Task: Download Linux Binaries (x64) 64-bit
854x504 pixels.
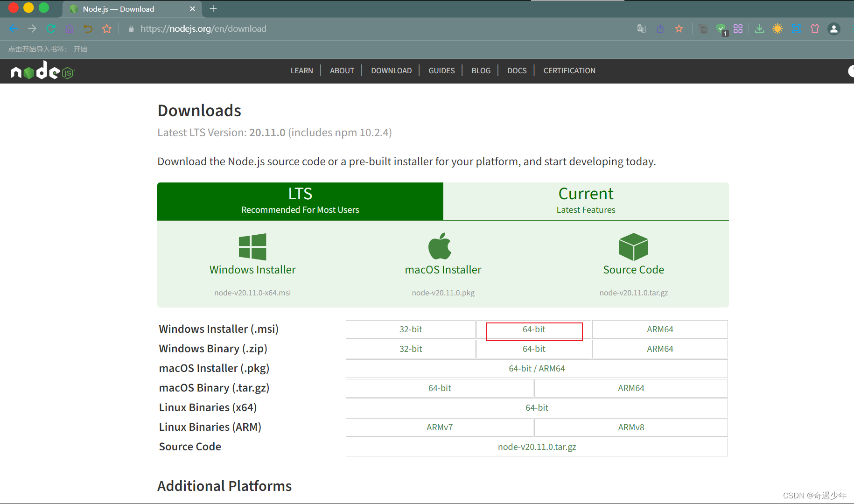Action: (x=537, y=408)
